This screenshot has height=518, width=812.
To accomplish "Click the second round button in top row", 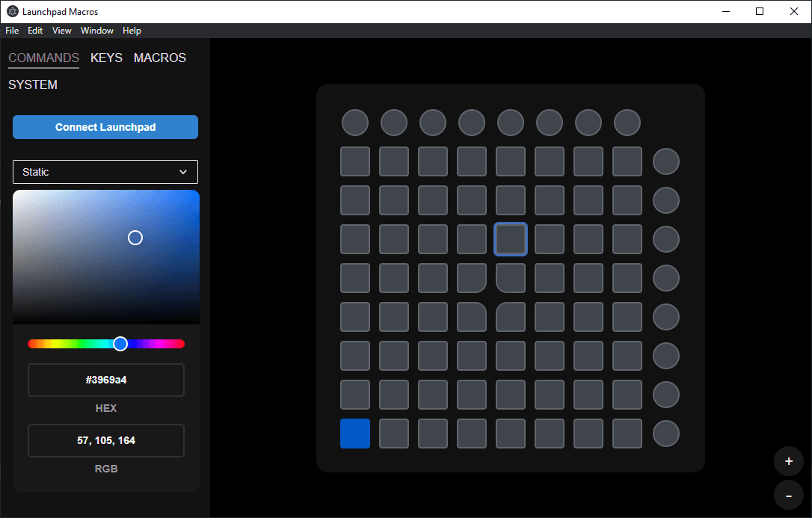I will coord(393,123).
